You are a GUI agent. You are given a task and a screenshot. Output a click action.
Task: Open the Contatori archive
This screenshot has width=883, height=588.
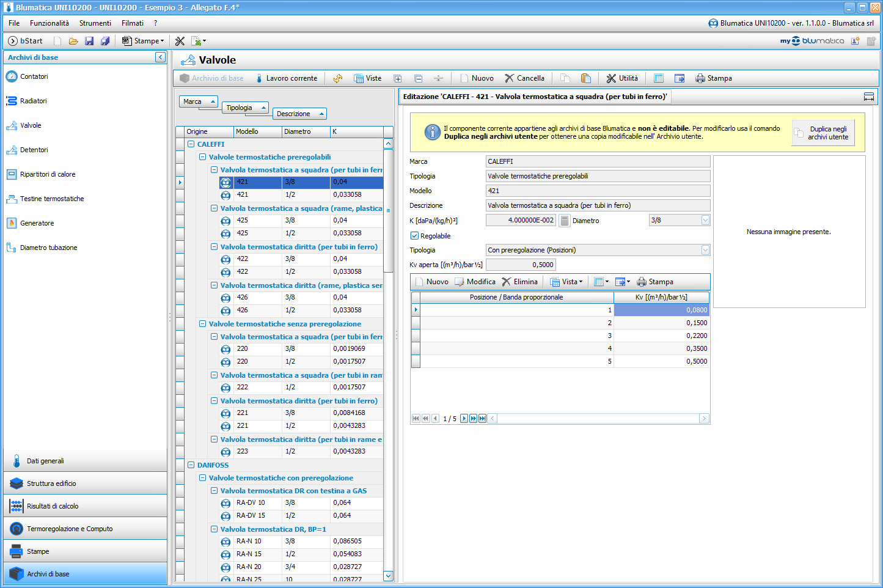point(34,76)
